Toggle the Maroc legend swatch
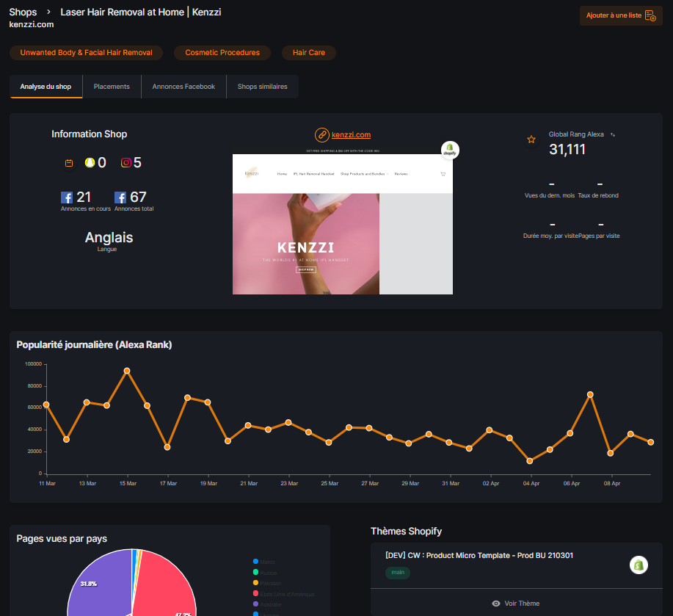673x616 pixels. click(256, 562)
